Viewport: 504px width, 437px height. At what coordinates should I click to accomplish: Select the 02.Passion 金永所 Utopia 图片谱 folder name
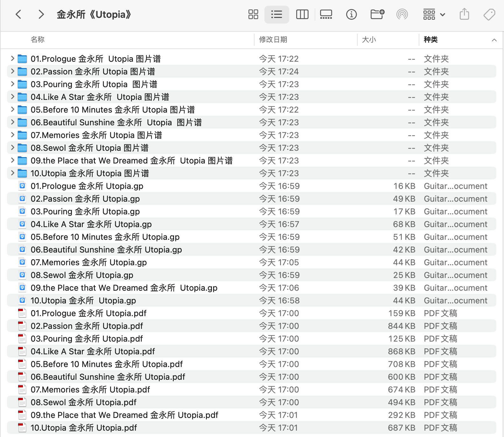(93, 72)
